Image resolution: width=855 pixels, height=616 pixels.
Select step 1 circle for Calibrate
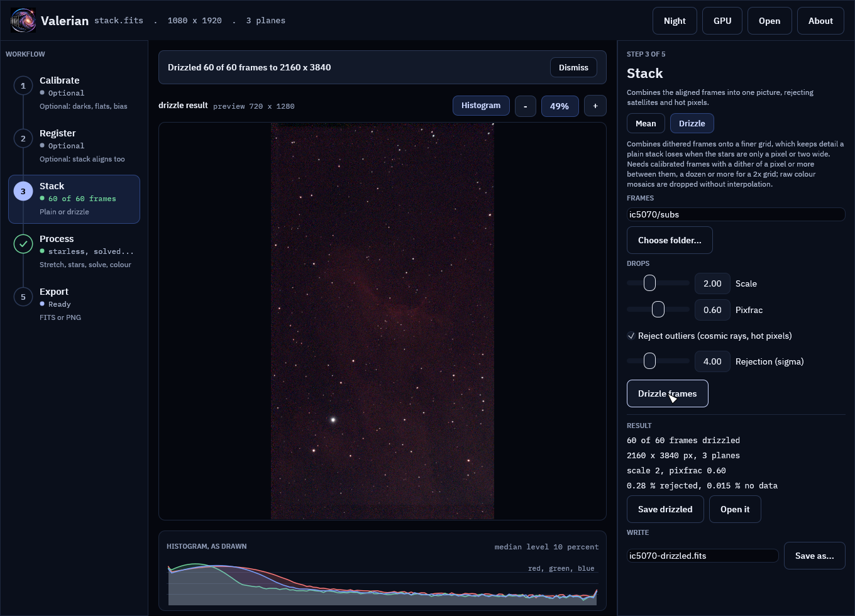[23, 85]
